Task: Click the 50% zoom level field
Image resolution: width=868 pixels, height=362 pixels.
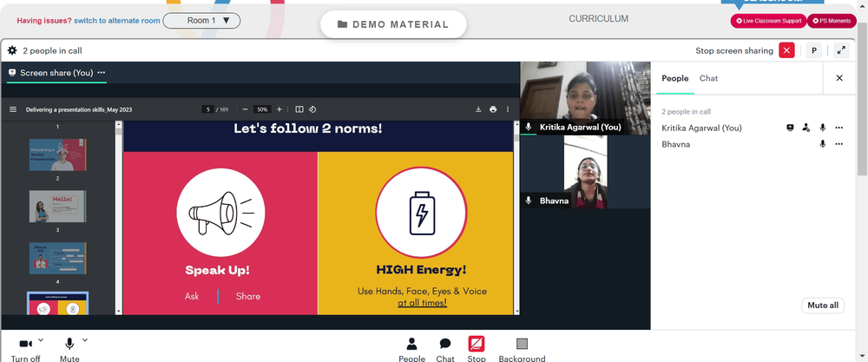Action: [x=262, y=109]
